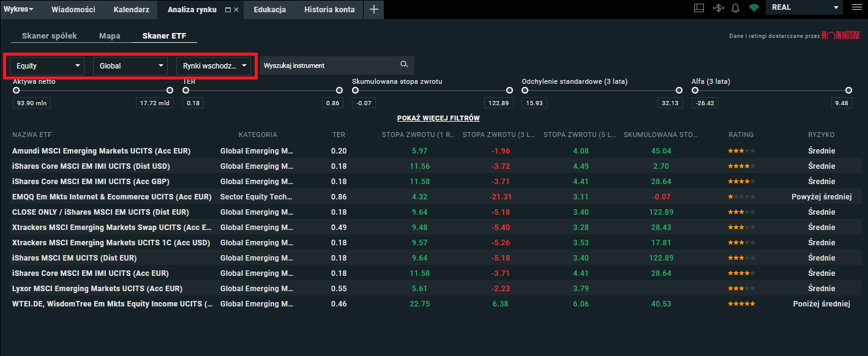Open the Global region dropdown
This screenshot has width=868, height=356.
tap(130, 65)
